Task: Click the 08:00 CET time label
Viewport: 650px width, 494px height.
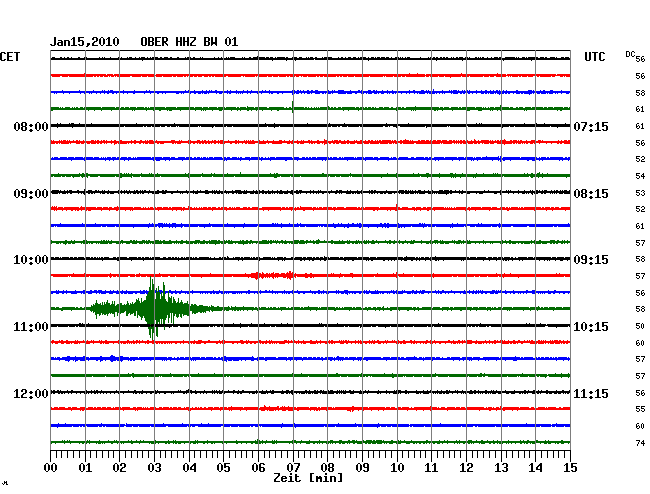Action: (31, 126)
